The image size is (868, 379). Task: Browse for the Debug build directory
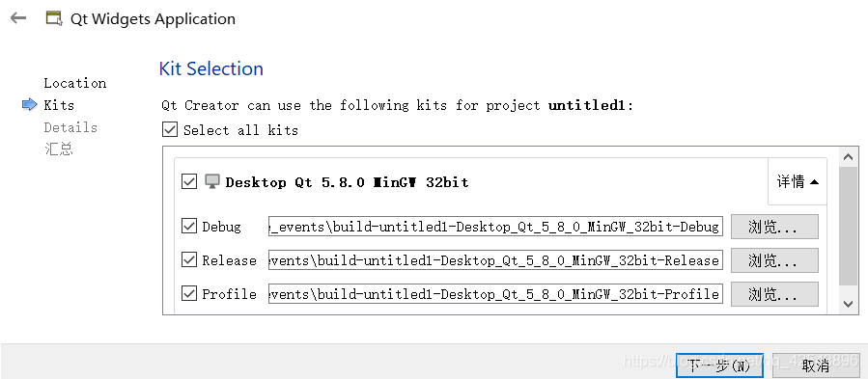(774, 227)
